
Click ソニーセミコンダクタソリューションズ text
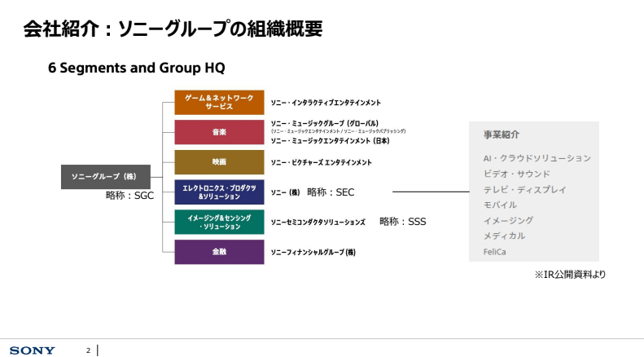318,223
